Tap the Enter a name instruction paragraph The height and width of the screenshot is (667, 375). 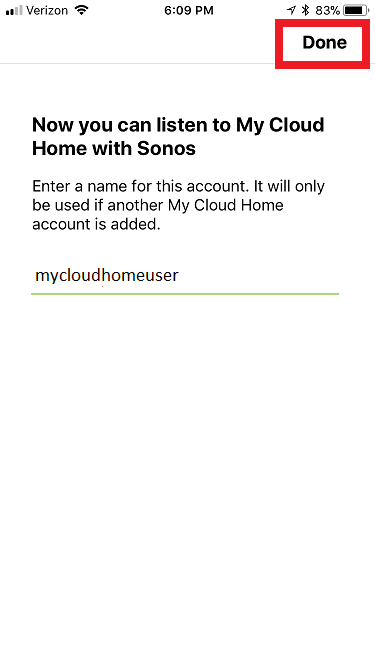179,205
